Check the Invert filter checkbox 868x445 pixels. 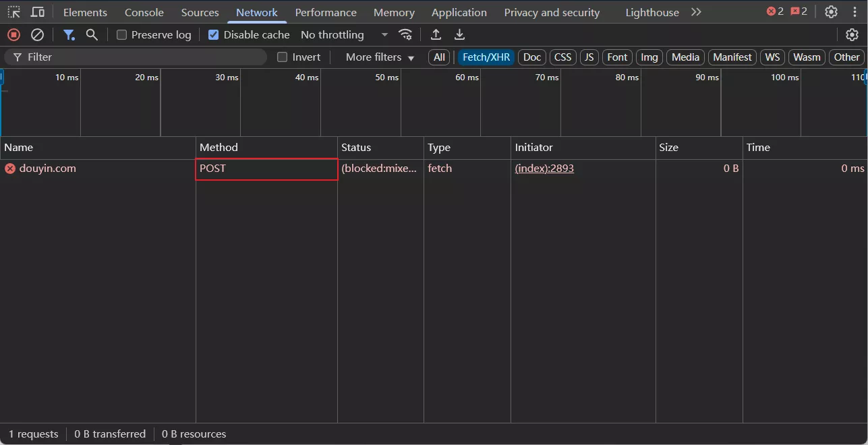pos(283,57)
